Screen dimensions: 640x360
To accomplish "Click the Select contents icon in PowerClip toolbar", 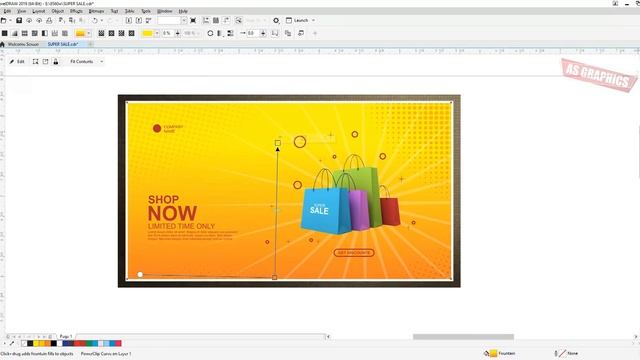I will 36,62.
